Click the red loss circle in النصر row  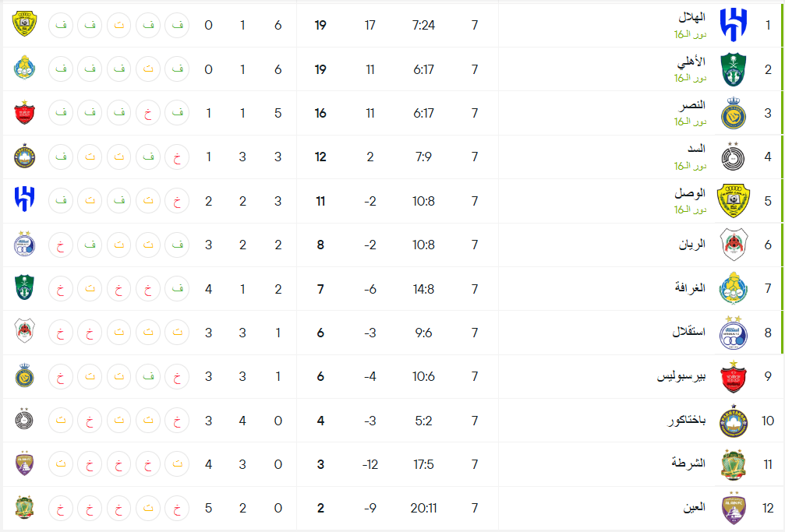(x=148, y=113)
